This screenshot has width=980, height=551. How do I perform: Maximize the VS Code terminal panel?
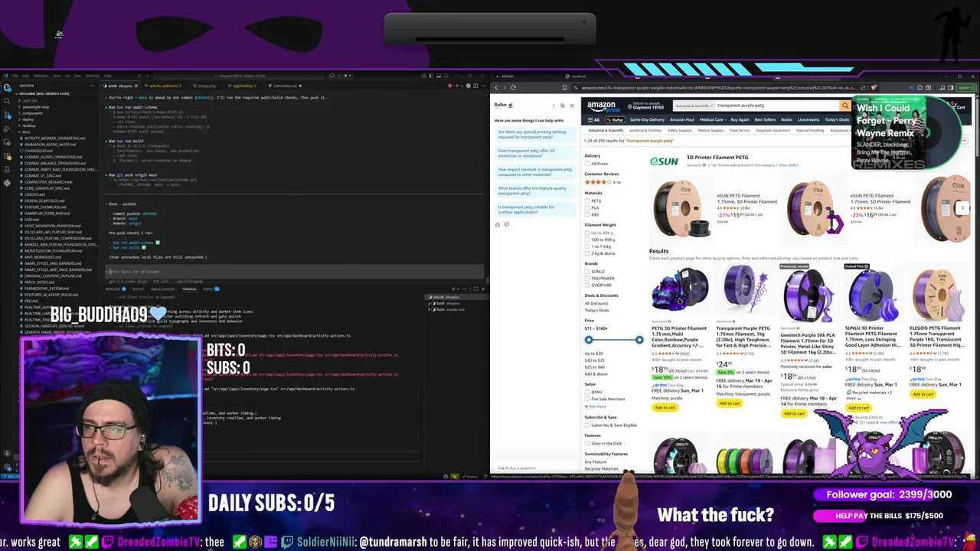[x=475, y=289]
